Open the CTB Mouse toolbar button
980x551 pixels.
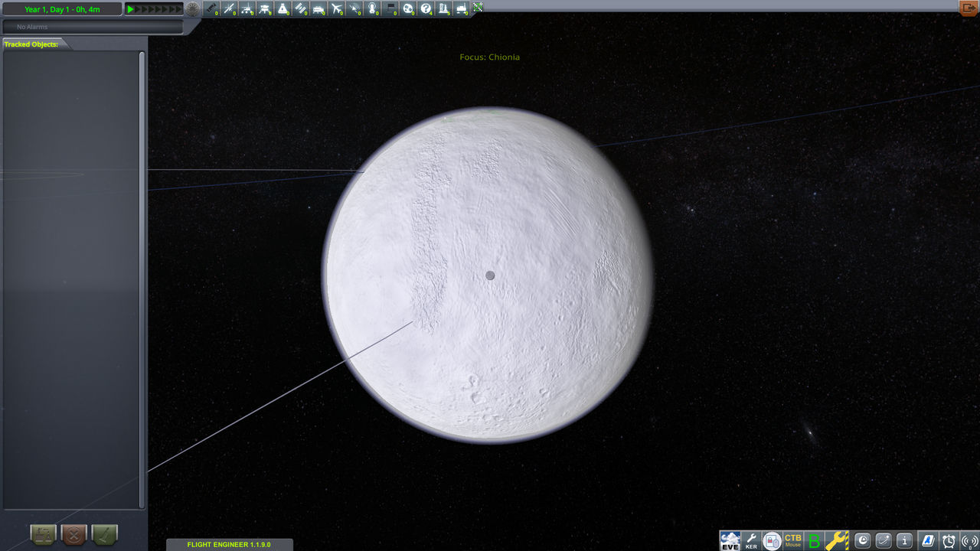pos(792,541)
